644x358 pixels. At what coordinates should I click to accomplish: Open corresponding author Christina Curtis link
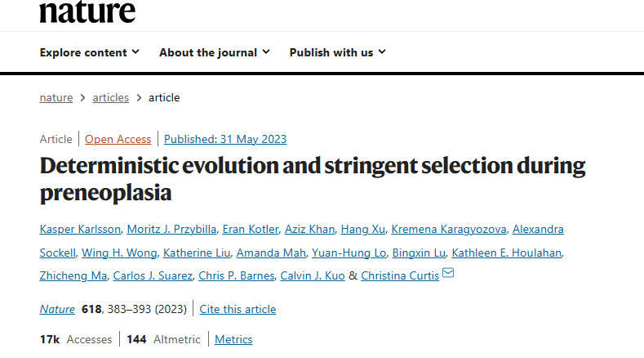click(x=400, y=275)
